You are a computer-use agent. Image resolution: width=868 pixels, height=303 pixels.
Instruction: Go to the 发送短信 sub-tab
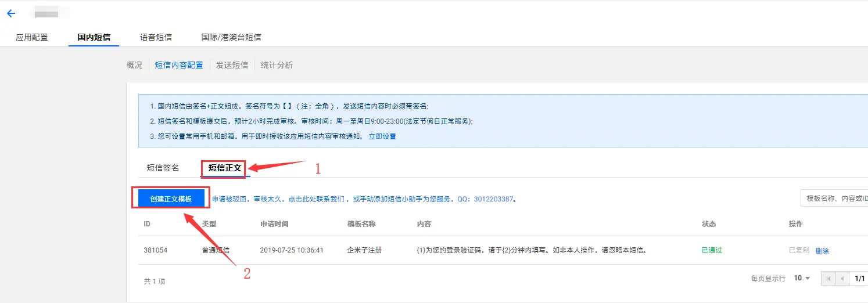point(232,65)
